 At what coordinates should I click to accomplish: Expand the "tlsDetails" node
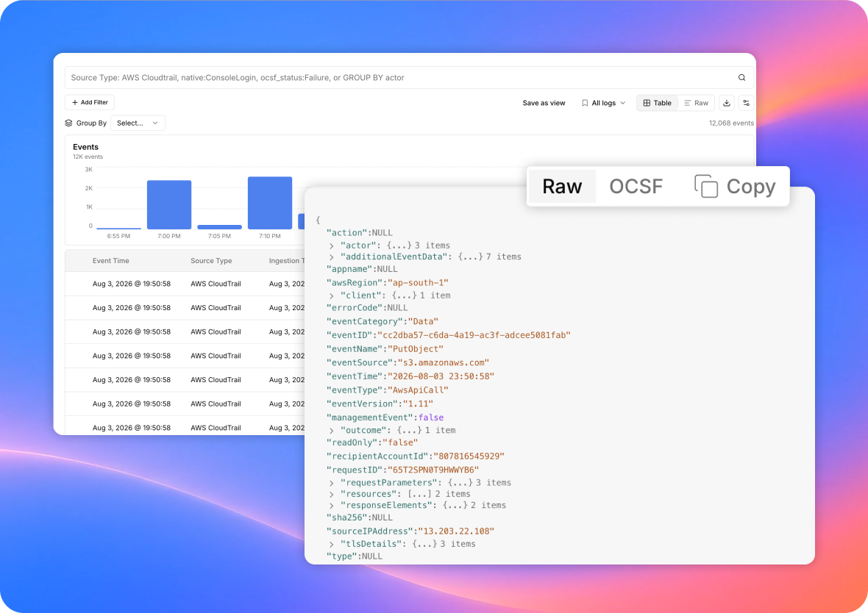332,545
